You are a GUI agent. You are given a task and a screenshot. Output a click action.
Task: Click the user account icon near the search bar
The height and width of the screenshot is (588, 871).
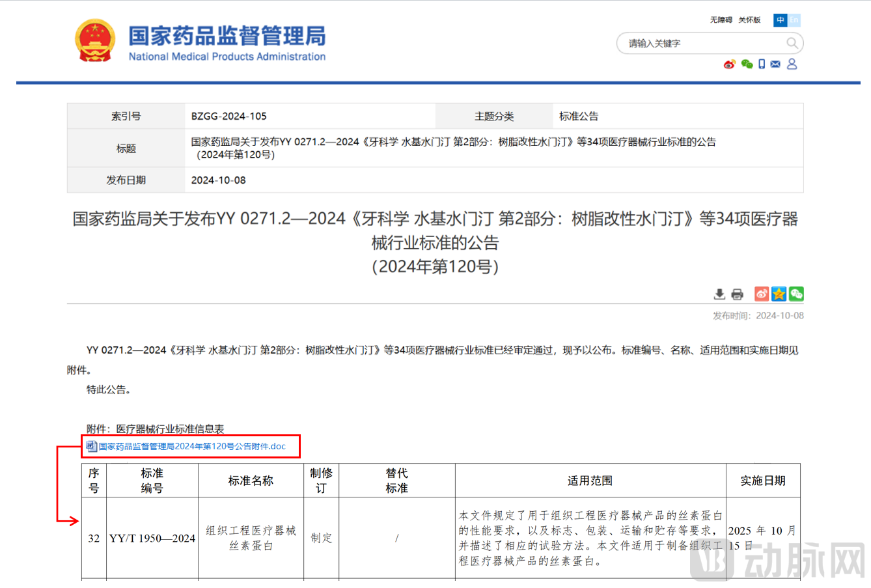tap(792, 63)
